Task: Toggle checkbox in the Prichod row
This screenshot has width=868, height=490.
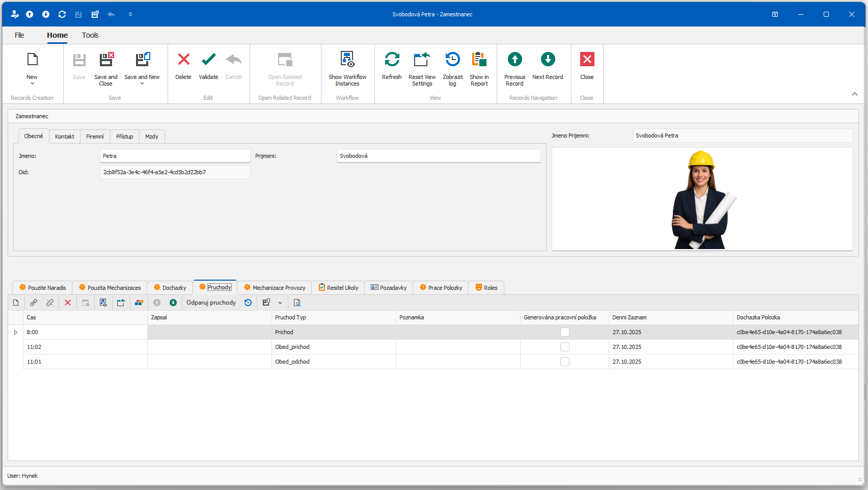Action: coord(564,332)
